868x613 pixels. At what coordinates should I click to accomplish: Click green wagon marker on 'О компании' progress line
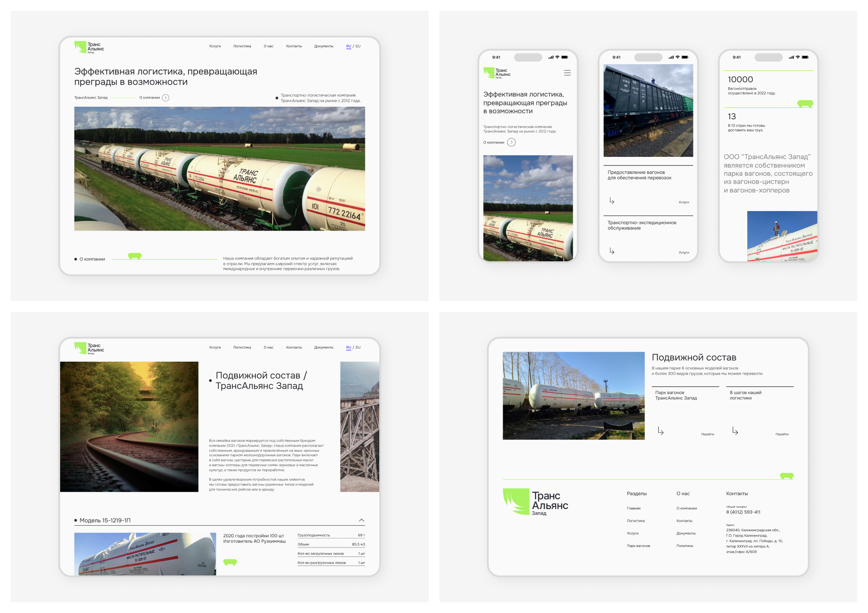[135, 256]
